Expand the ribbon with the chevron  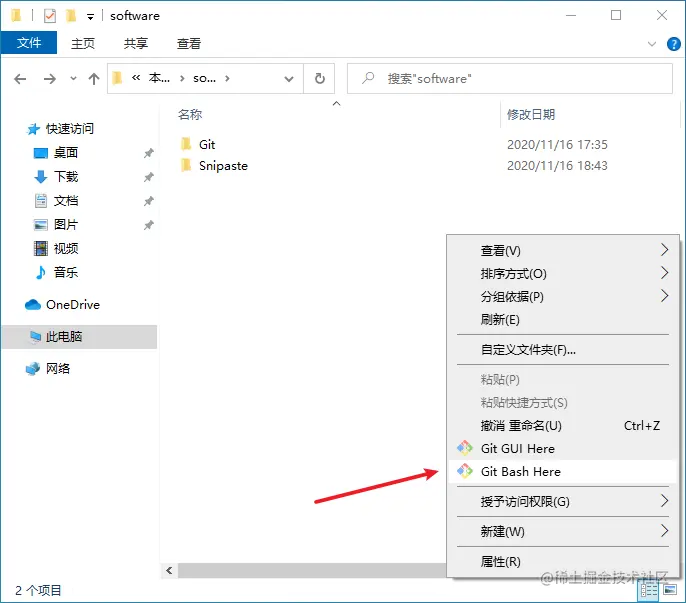pyautogui.click(x=652, y=44)
